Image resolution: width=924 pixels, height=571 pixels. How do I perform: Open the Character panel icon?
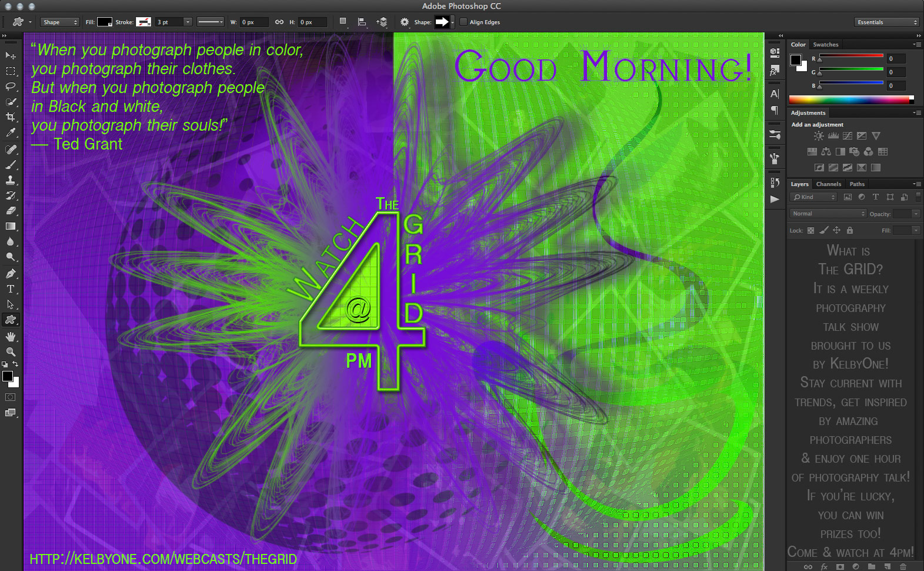pyautogui.click(x=775, y=94)
